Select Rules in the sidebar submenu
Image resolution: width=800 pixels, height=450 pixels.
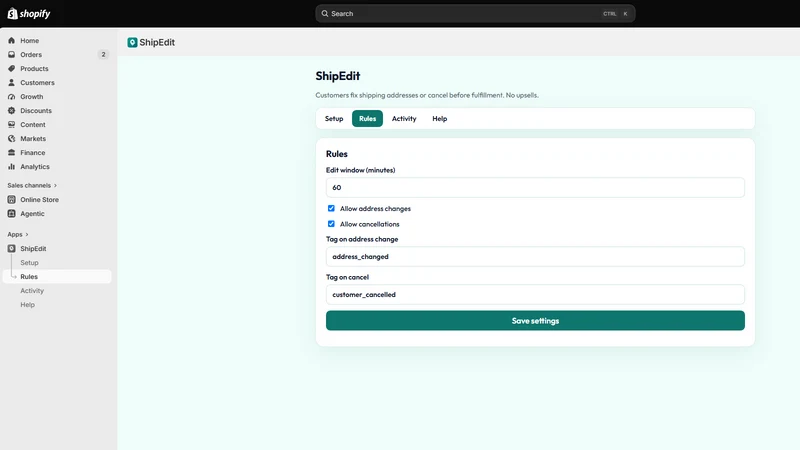57,277
